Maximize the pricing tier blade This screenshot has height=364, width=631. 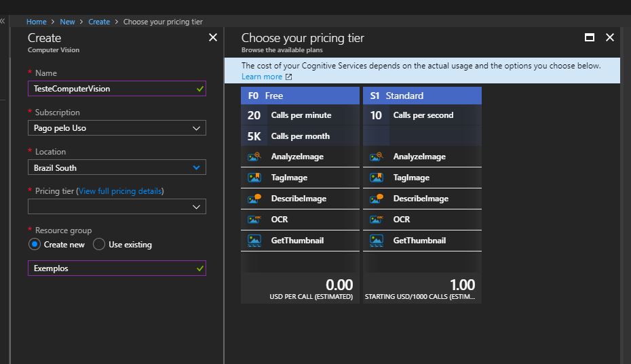[590, 38]
